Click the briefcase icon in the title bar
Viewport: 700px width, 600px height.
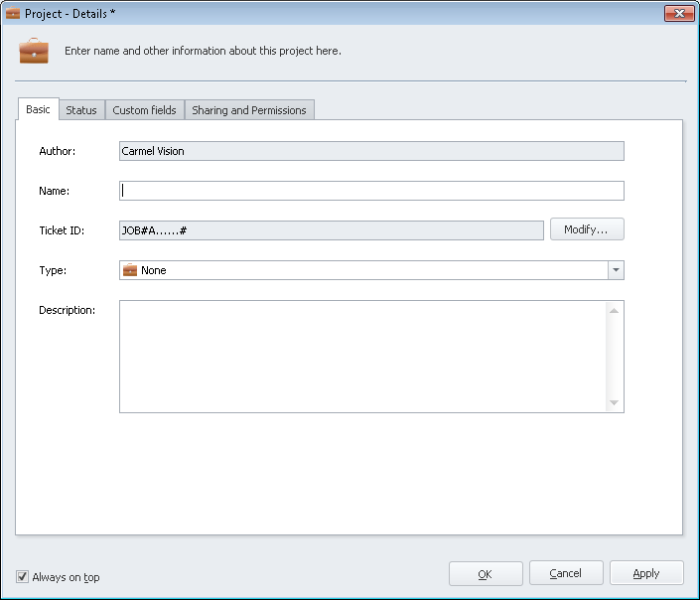(13, 13)
